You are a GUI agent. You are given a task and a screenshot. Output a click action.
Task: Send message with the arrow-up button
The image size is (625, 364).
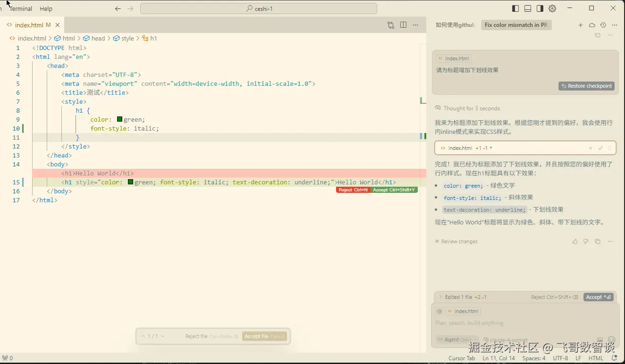pos(611,339)
